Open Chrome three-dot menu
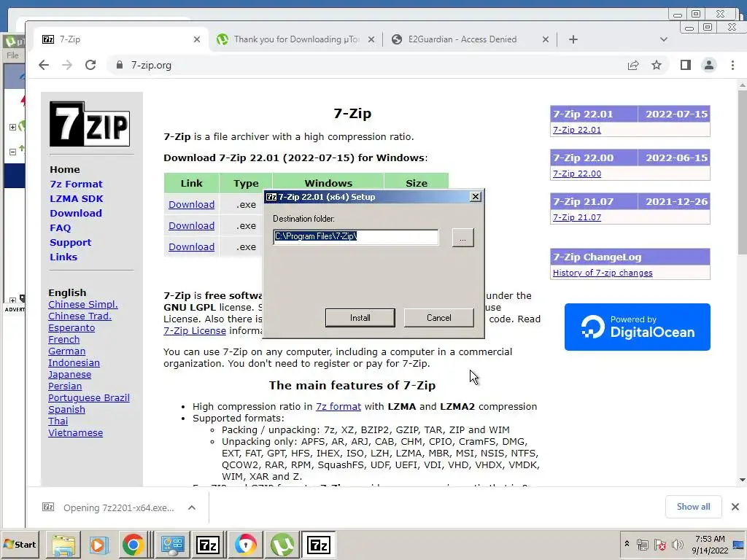The height and width of the screenshot is (560, 747). 732,65
